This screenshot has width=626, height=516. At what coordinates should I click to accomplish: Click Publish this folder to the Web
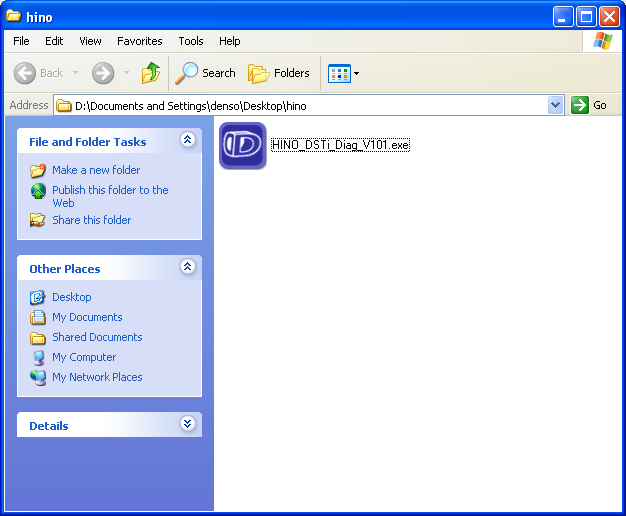[x=110, y=196]
